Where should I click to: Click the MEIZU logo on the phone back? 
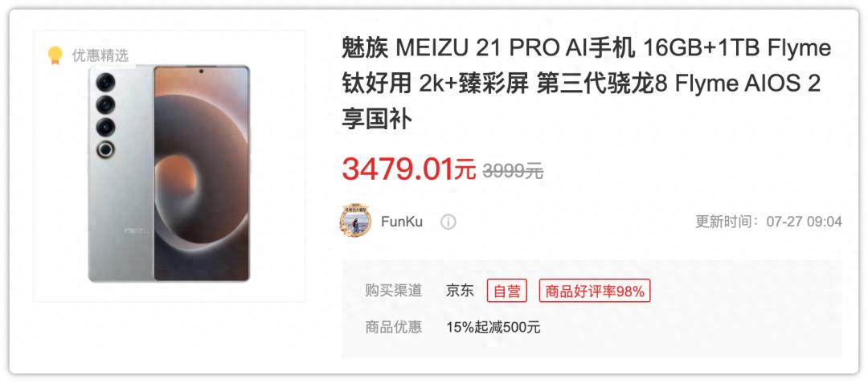pos(136,230)
